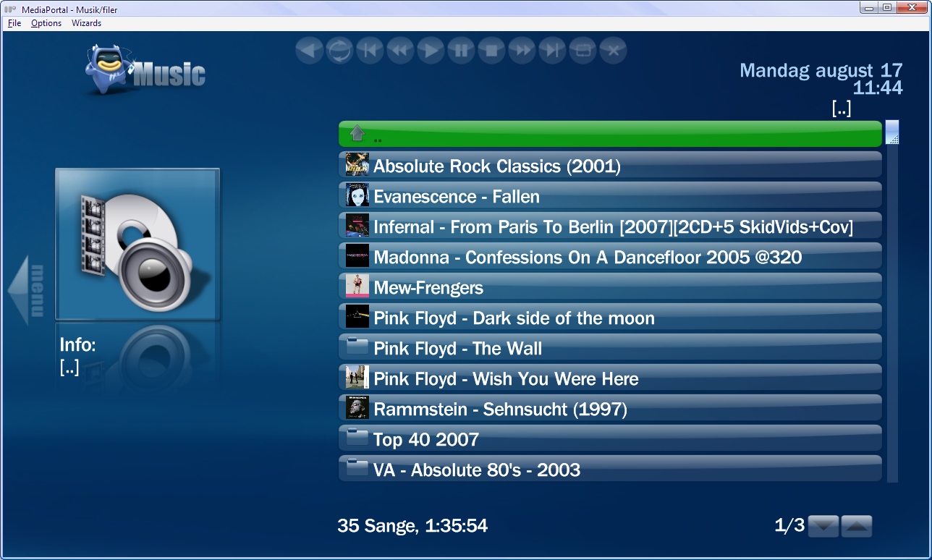
Task: Start playback with the play button
Action: 431,51
